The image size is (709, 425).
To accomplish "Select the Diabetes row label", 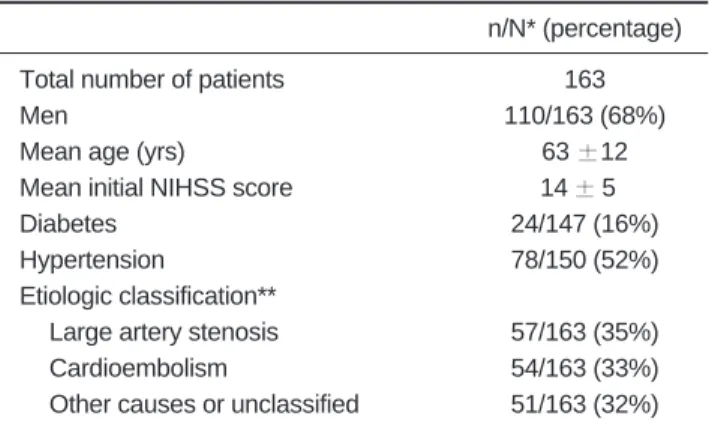I will pyautogui.click(x=68, y=224).
